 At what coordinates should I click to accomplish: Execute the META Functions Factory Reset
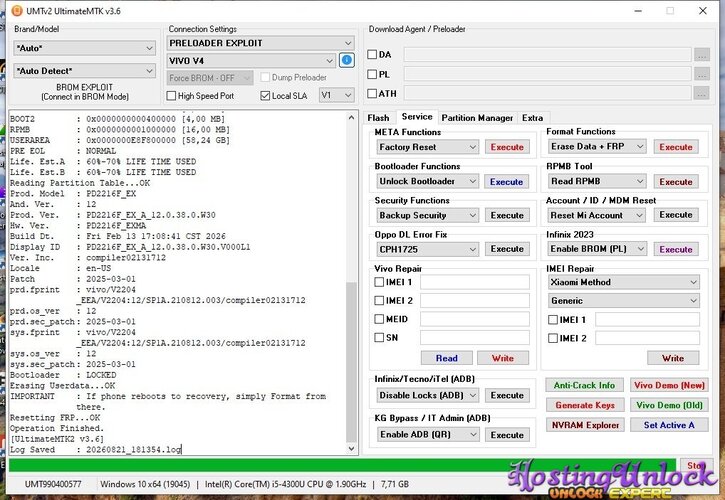click(x=507, y=147)
